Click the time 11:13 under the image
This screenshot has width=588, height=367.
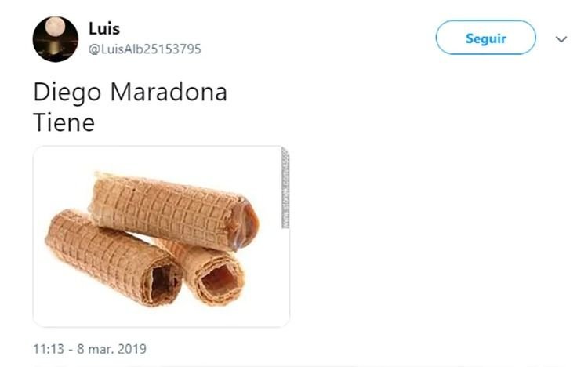tap(49, 349)
